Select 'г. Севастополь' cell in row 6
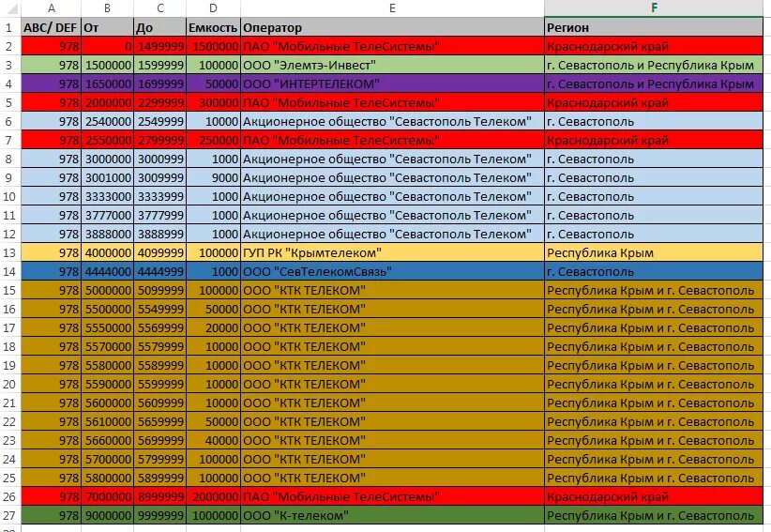The image size is (771, 532). 654,121
